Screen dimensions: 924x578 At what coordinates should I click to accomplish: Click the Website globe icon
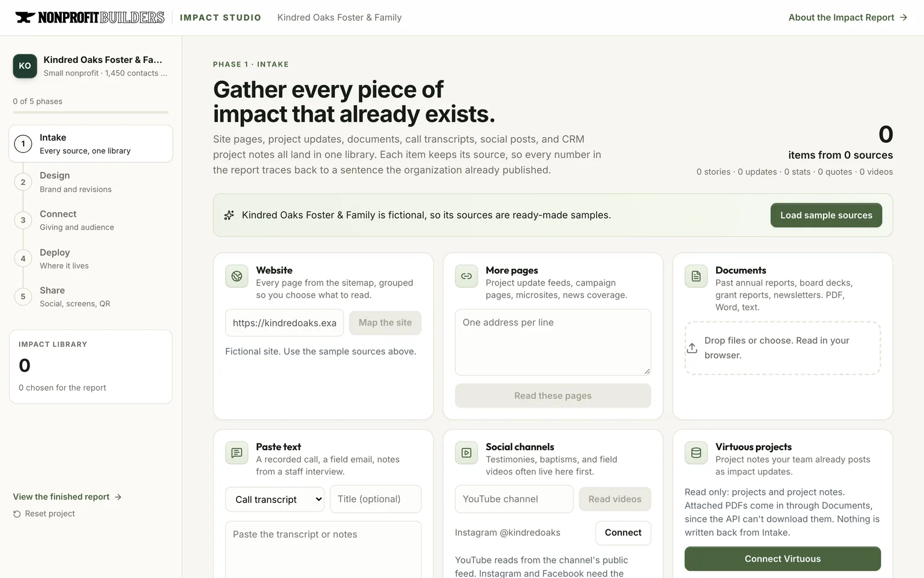[237, 276]
